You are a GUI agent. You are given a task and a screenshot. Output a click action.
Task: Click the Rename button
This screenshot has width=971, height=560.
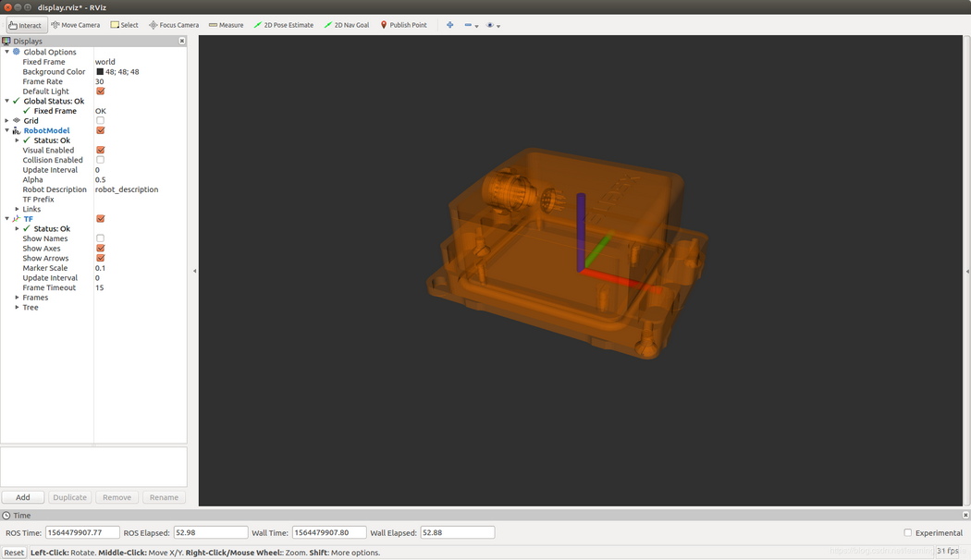tap(164, 497)
